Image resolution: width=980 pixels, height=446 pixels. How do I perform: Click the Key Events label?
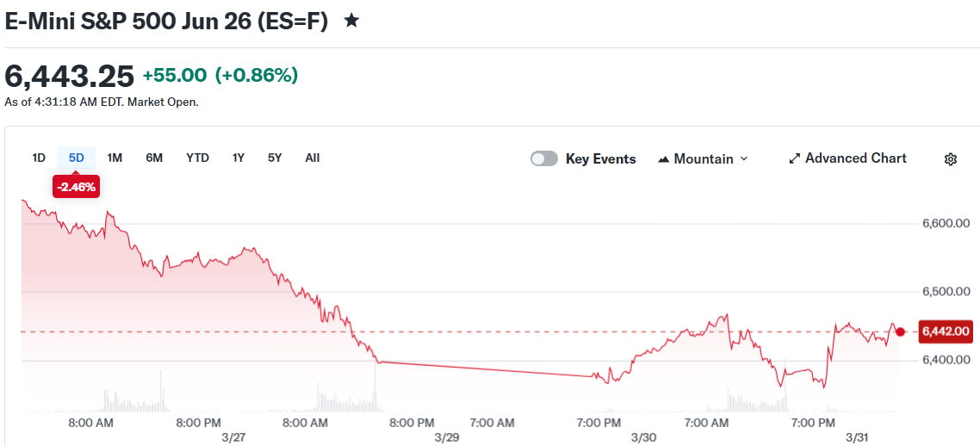[600, 159]
